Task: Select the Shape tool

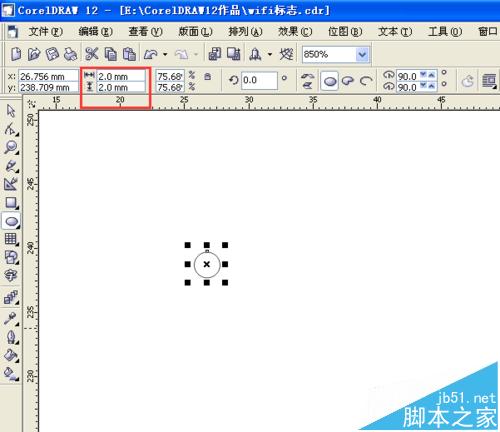Action: tap(11, 129)
